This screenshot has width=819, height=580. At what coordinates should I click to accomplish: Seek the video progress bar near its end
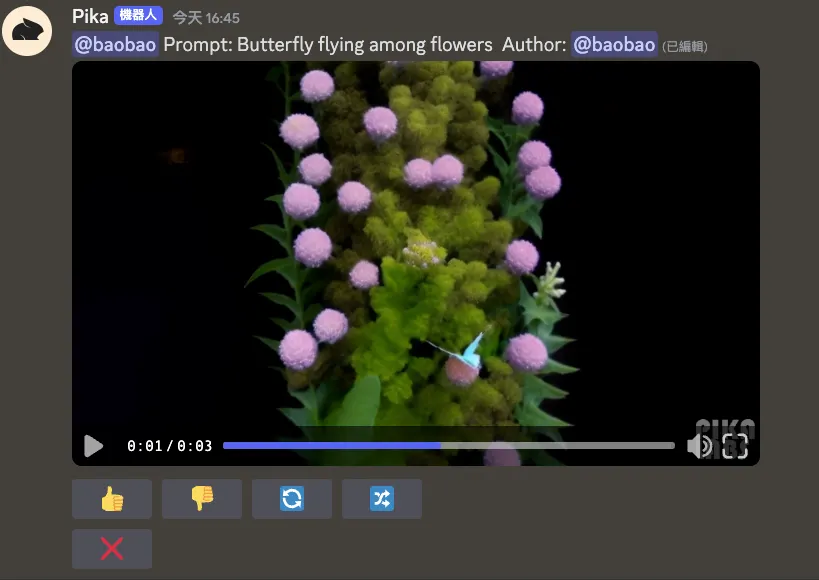click(663, 446)
